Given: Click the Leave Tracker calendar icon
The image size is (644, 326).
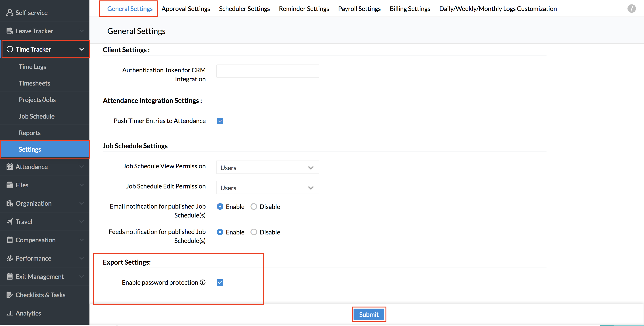Looking at the screenshot, I should point(9,31).
